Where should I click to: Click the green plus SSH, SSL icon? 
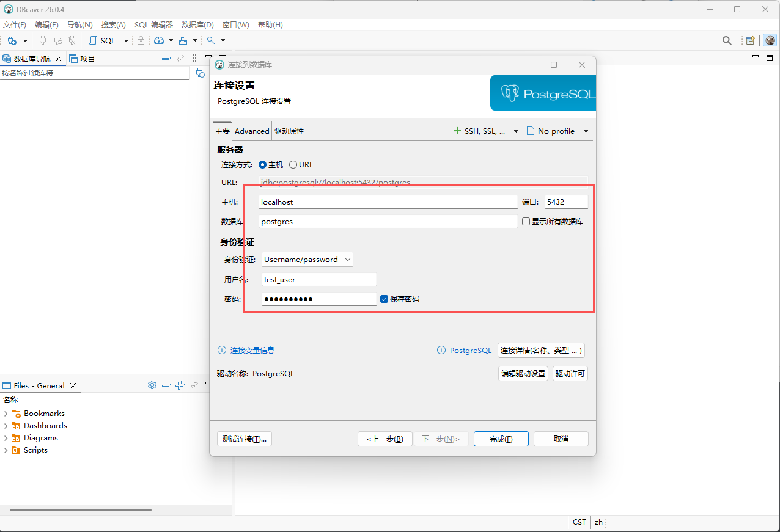457,131
